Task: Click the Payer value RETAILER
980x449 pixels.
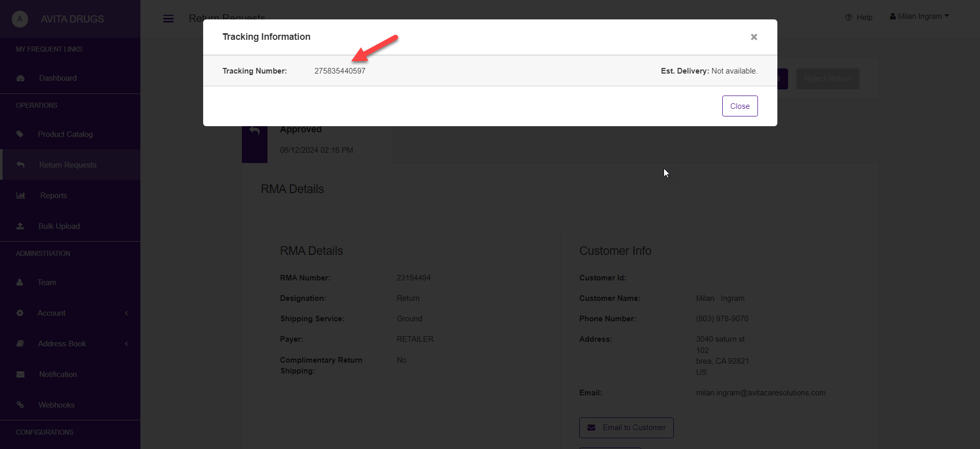Action: coord(415,339)
